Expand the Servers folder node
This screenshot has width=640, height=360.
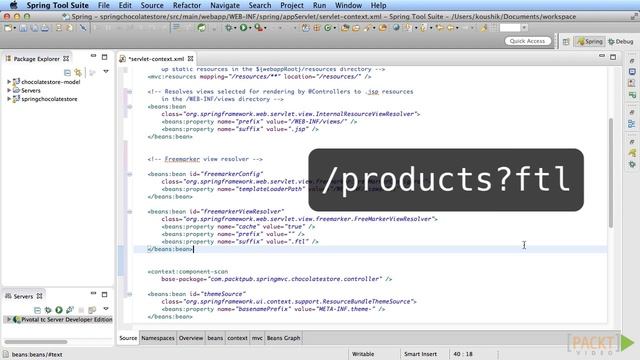(9, 90)
